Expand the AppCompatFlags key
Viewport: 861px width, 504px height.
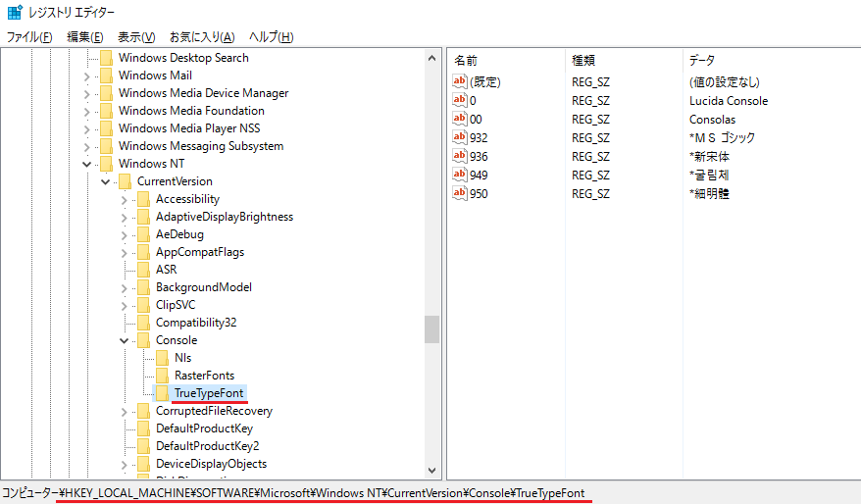[x=125, y=252]
